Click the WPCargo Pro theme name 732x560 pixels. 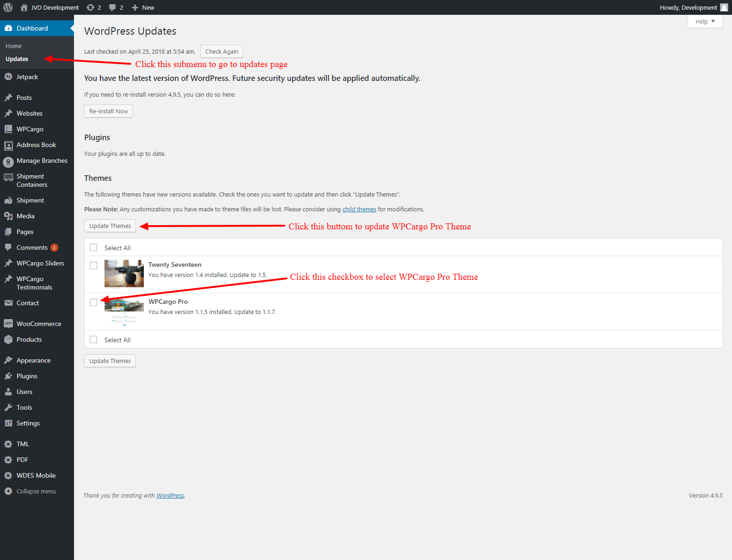[x=168, y=302]
